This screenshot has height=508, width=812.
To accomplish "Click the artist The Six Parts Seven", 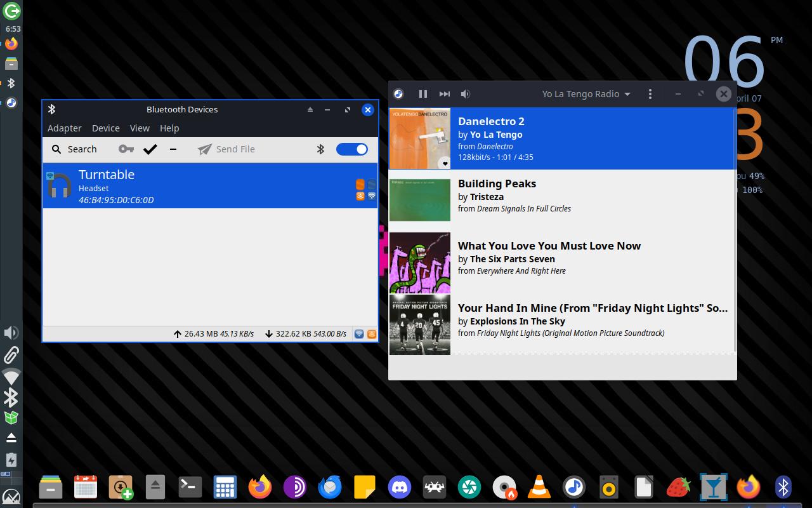I will 513,259.
